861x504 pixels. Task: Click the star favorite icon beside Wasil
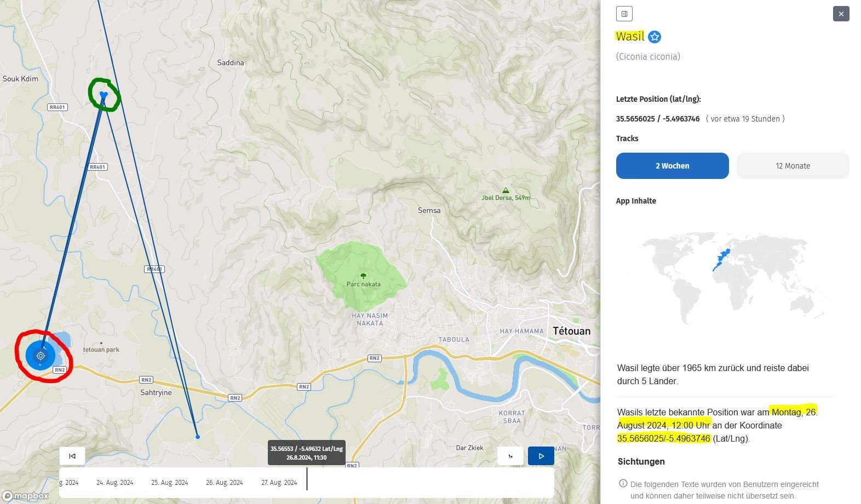click(655, 37)
